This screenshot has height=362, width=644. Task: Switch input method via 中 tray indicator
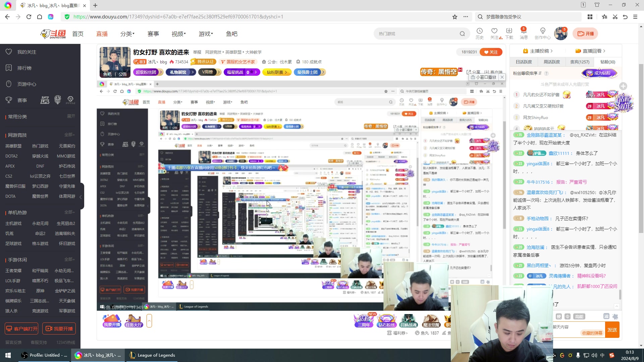coord(602,355)
